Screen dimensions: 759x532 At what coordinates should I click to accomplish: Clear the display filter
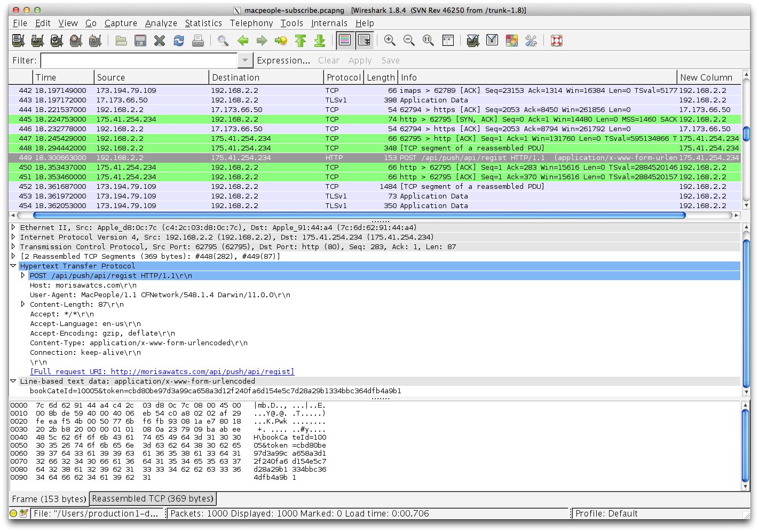pyautogui.click(x=329, y=60)
